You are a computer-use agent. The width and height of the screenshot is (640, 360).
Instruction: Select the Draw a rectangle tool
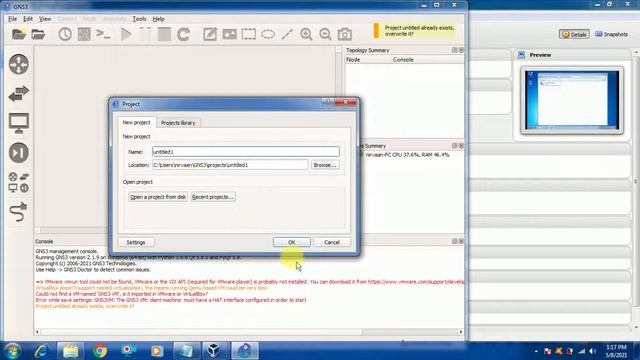[249, 34]
